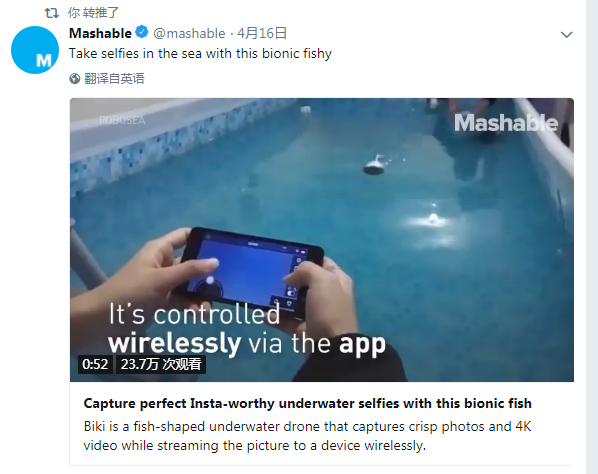Image resolution: width=598 pixels, height=474 pixels.
Task: Open the Mashable account name link
Action: click(100, 33)
